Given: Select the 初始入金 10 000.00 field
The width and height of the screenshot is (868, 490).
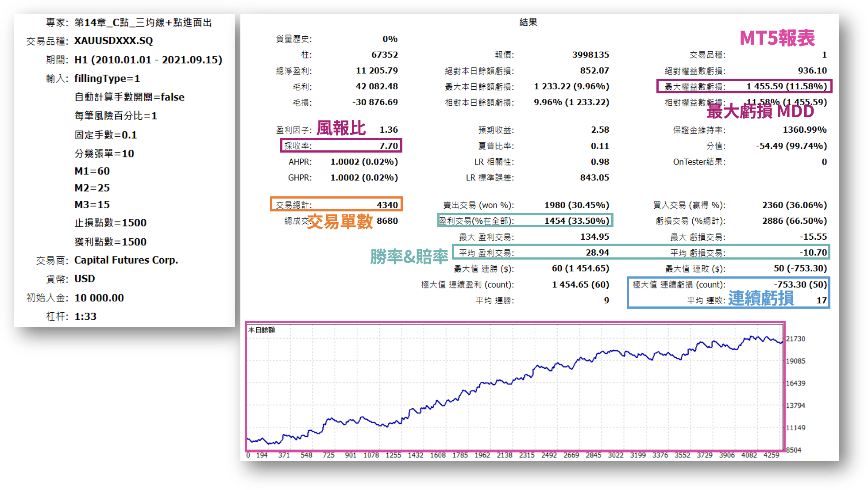Looking at the screenshot, I should point(99,298).
